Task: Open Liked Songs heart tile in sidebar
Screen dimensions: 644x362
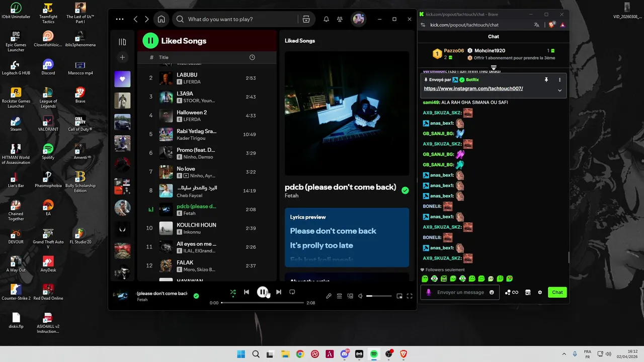Action: tap(122, 79)
